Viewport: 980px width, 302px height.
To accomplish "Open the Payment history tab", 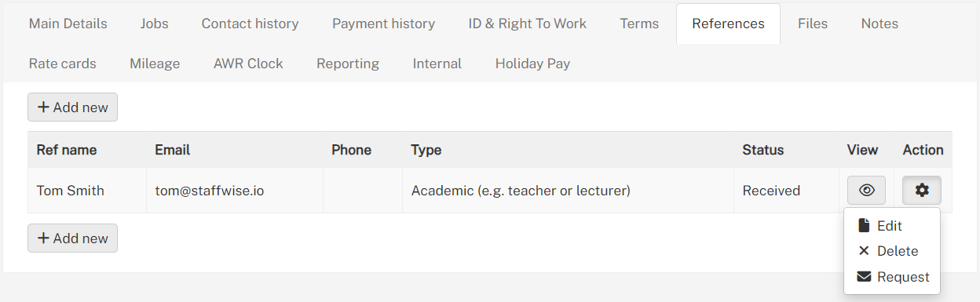I will click(x=384, y=24).
